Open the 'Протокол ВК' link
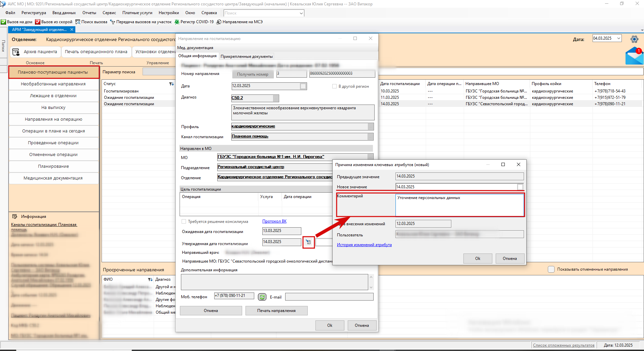This screenshot has width=644, height=351. click(x=274, y=221)
